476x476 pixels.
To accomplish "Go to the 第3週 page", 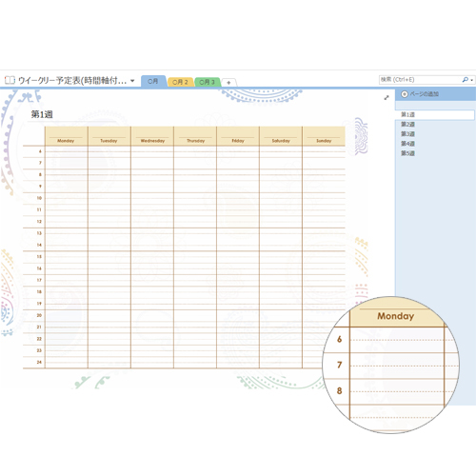I will (x=407, y=134).
